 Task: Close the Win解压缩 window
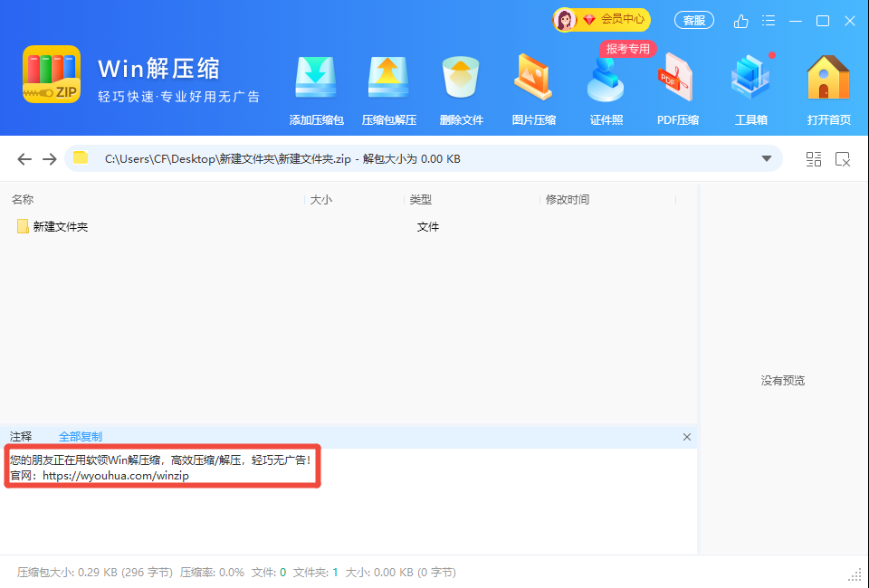click(x=850, y=21)
